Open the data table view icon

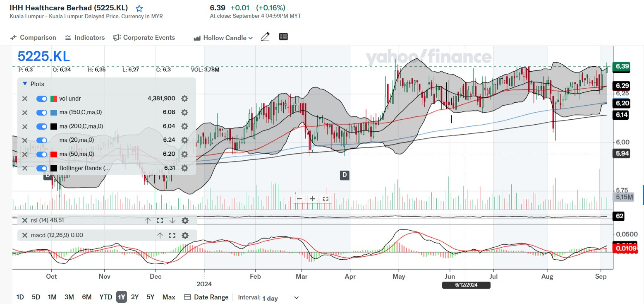click(283, 37)
